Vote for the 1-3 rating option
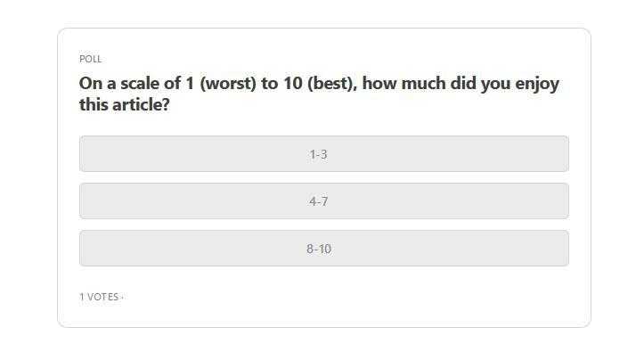 point(324,154)
